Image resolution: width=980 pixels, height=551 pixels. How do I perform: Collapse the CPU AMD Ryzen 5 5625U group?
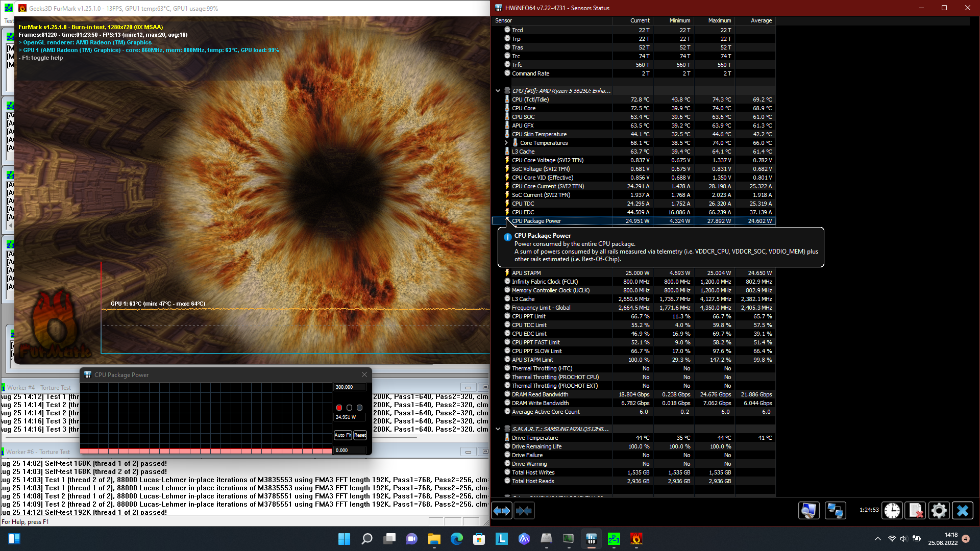coord(498,91)
